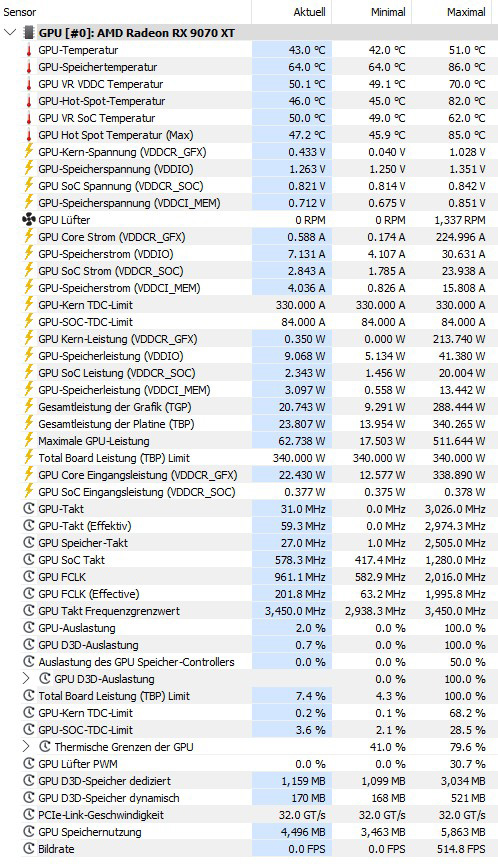Click the thermometer icon for GPU-Hot-Spot-Temperatur

click(28, 101)
